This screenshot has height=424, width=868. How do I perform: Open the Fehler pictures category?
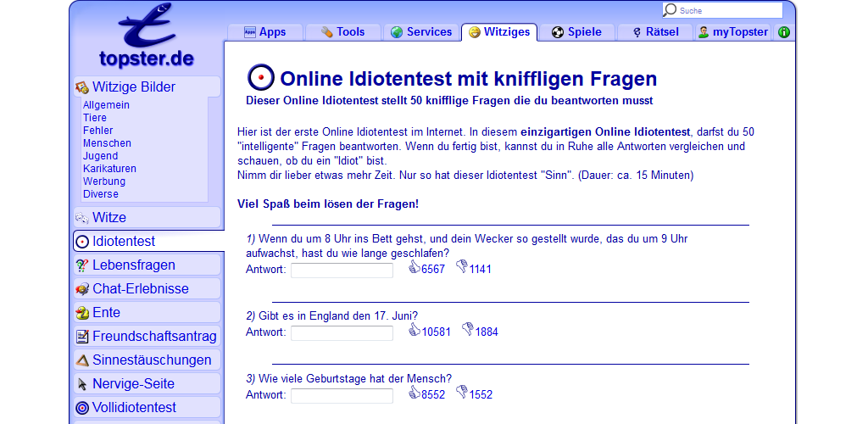(x=98, y=131)
